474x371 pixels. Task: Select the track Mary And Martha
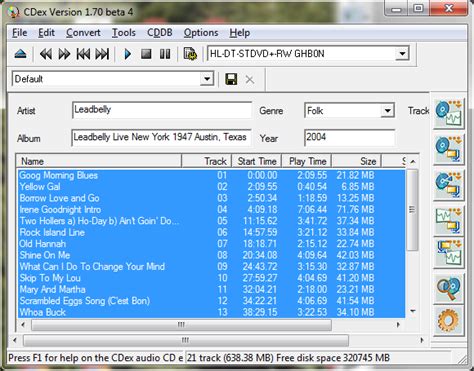tap(211, 289)
